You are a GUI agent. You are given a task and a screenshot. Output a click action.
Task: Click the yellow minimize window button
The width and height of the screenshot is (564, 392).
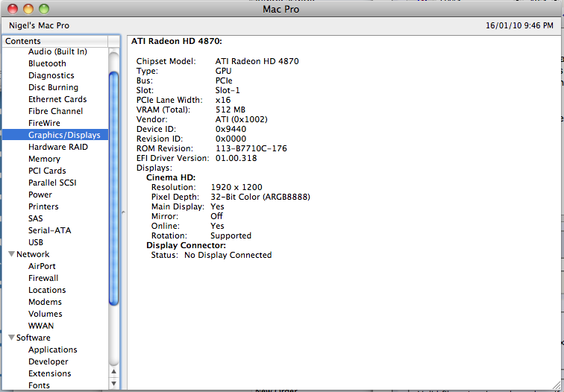click(x=28, y=9)
